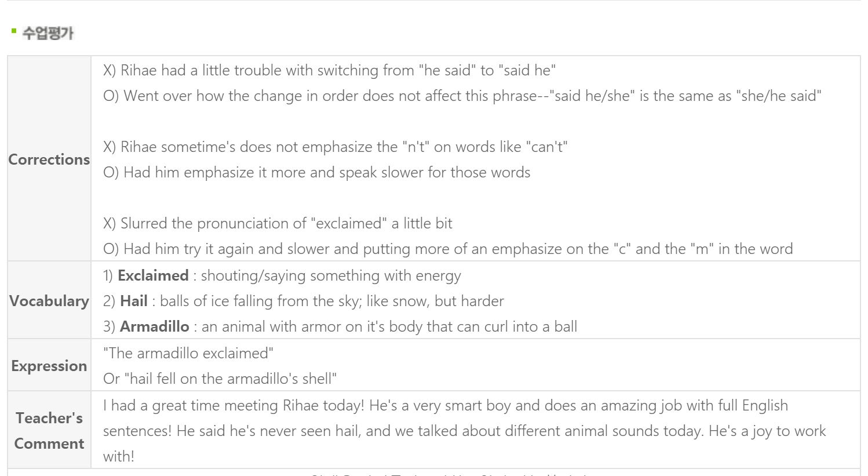Select the Corrections row header
The image size is (868, 476).
(x=49, y=159)
